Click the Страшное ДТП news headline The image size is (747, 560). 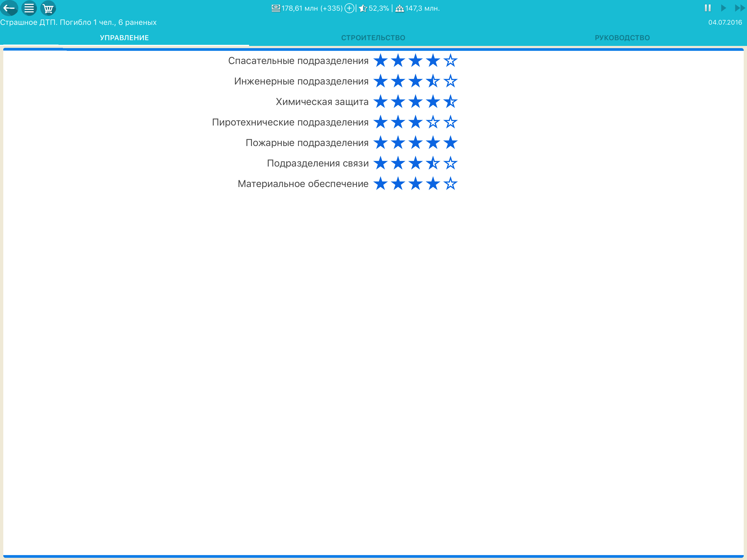[x=78, y=22]
